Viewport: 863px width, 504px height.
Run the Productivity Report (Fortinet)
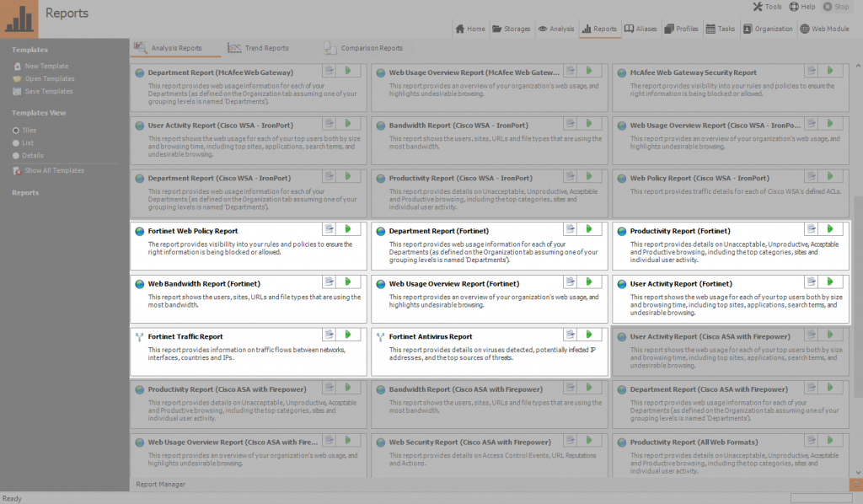(830, 229)
